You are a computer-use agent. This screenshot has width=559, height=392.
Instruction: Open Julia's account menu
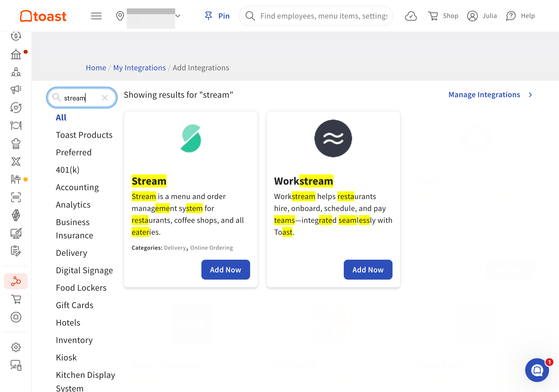tap(482, 16)
